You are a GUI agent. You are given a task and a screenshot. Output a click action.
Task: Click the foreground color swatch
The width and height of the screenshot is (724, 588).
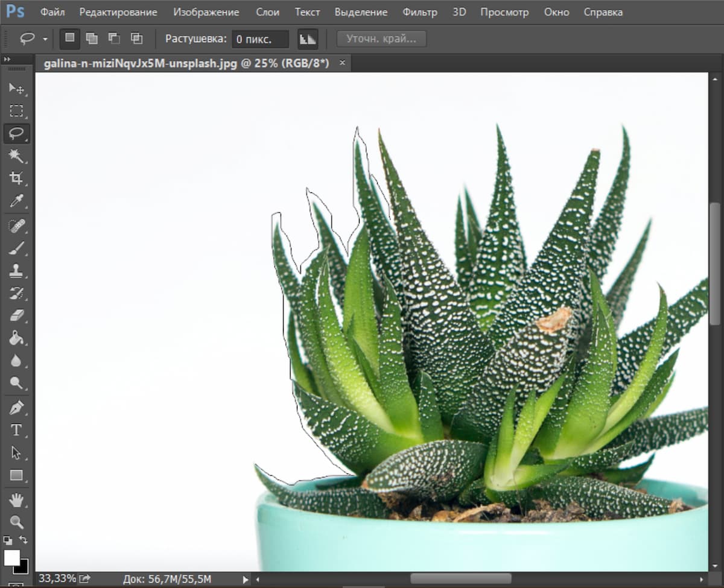11,557
